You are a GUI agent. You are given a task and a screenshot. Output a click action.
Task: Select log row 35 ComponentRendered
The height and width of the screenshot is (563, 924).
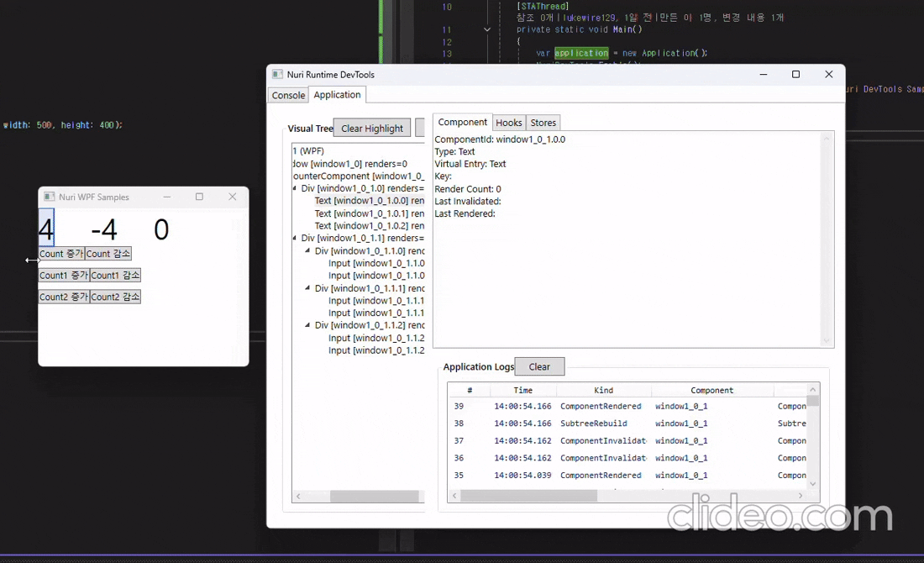[627, 475]
